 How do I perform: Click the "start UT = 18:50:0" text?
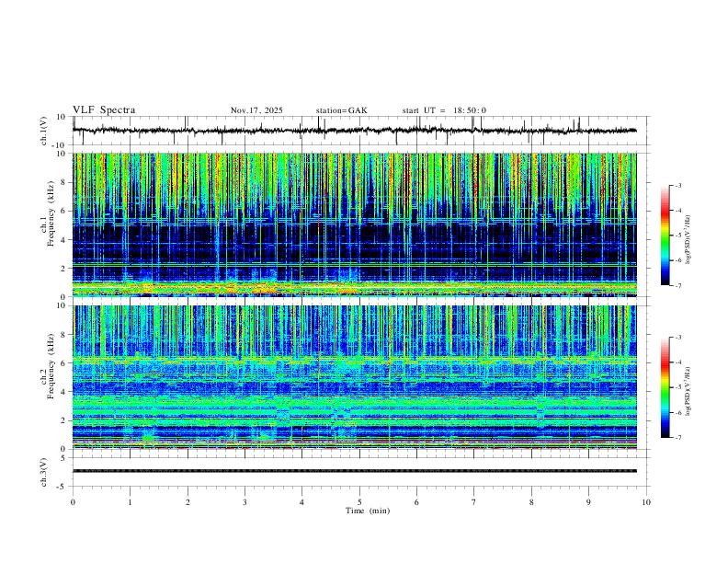click(444, 110)
